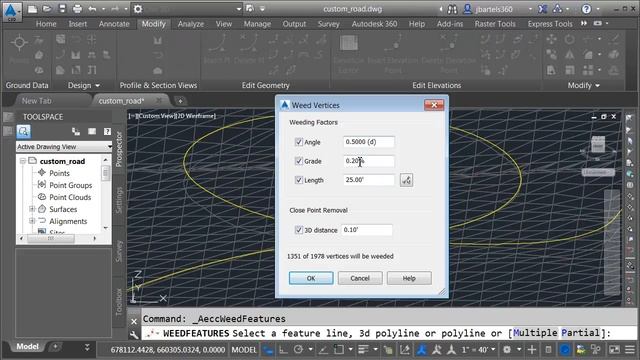Open the Raster Tools ribbon tab
Viewport: 640px width, 360px height.
495,24
